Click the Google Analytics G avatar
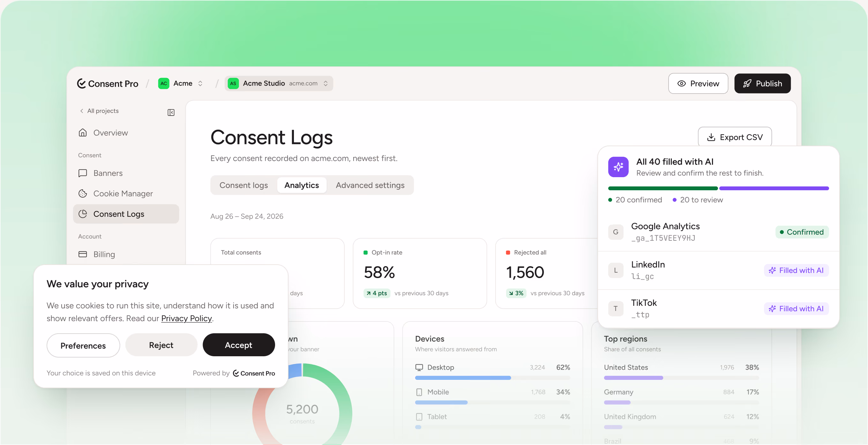This screenshot has width=868, height=445. [616, 232]
